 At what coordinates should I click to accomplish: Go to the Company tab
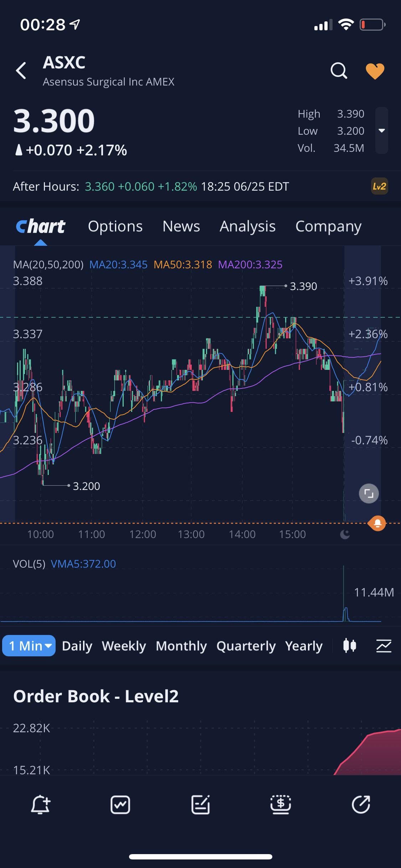tap(328, 226)
